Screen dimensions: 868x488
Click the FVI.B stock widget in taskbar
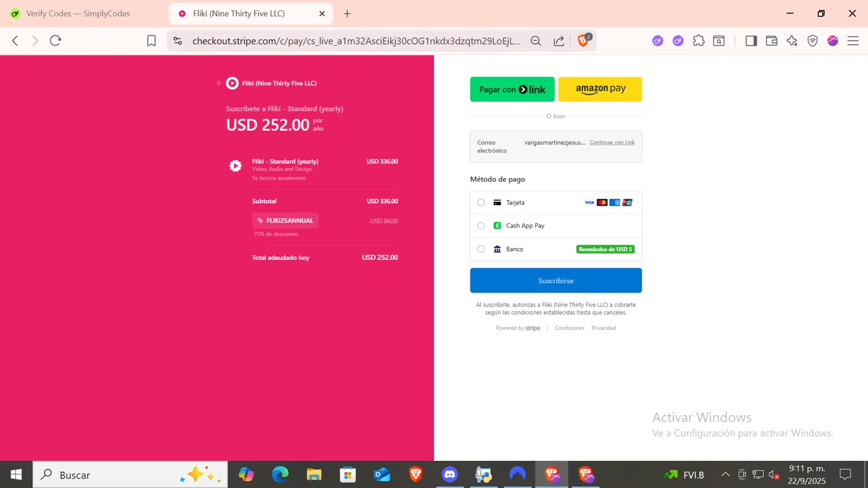685,475
